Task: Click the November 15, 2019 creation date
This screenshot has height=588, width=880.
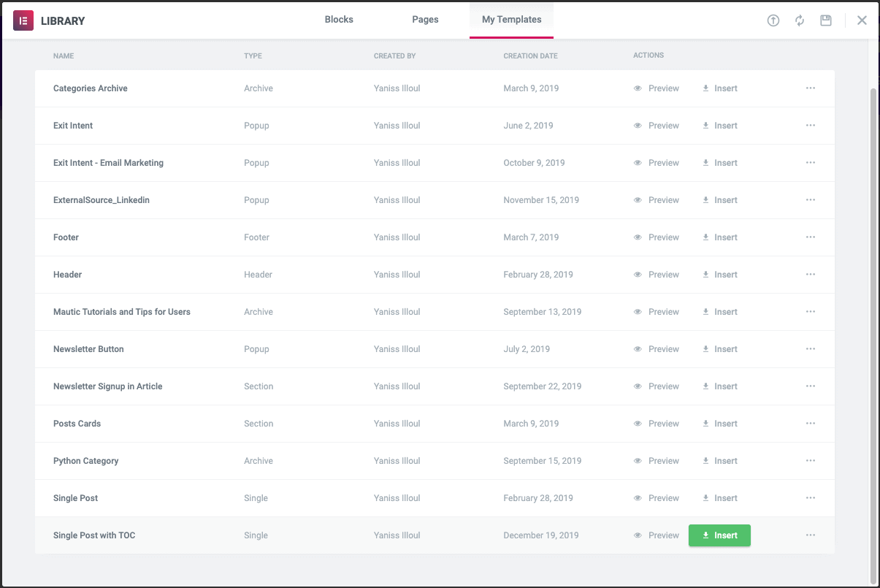Action: coord(541,200)
